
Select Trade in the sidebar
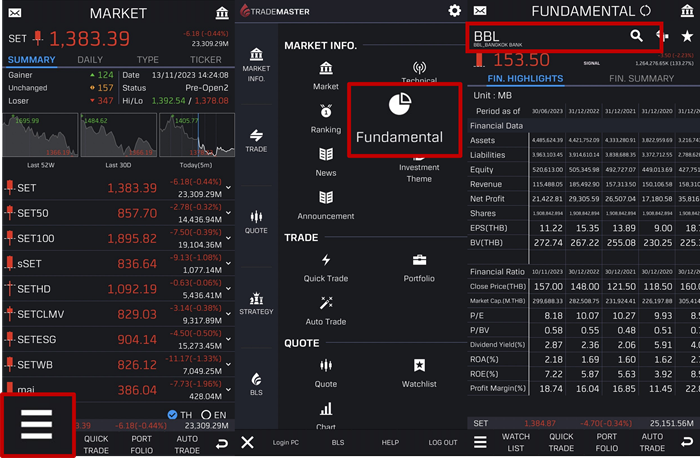click(256, 141)
